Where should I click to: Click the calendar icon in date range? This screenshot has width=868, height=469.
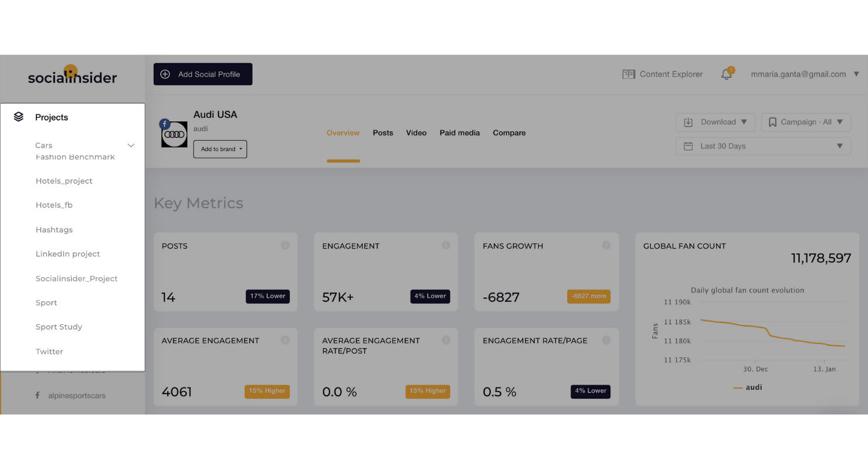(x=689, y=146)
